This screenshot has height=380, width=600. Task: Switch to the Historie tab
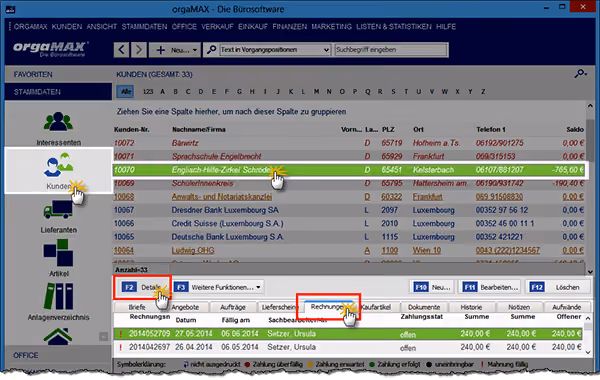tap(471, 307)
